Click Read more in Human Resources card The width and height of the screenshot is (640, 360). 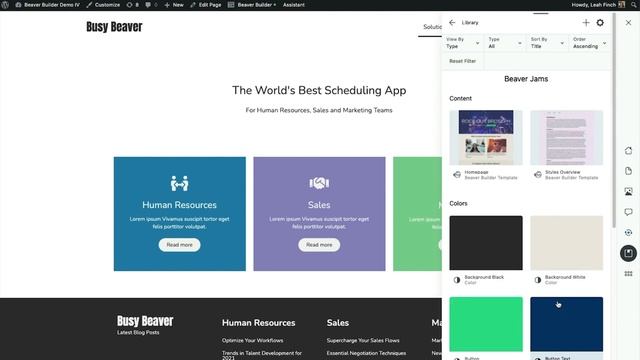click(180, 245)
